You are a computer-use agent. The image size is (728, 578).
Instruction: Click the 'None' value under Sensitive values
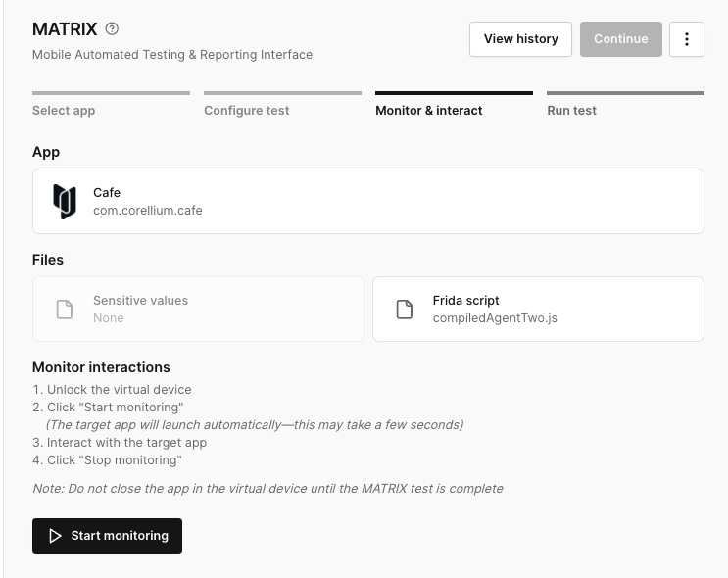(108, 318)
